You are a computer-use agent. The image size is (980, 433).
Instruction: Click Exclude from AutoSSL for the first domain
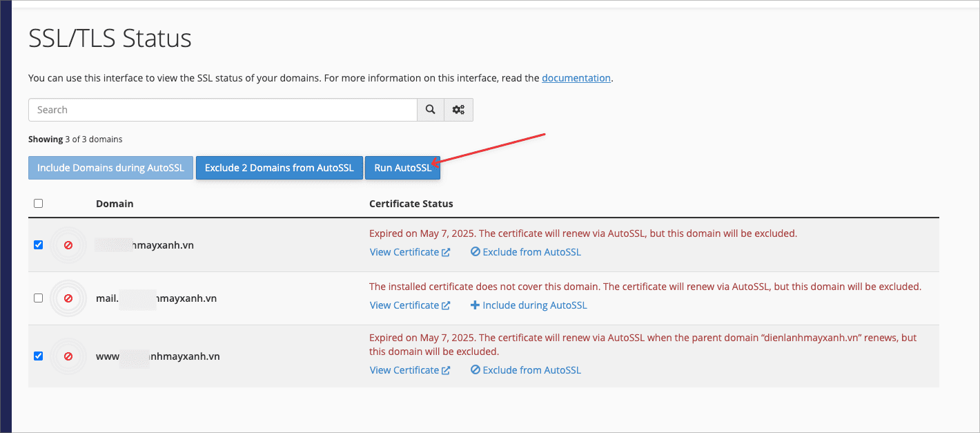(531, 252)
